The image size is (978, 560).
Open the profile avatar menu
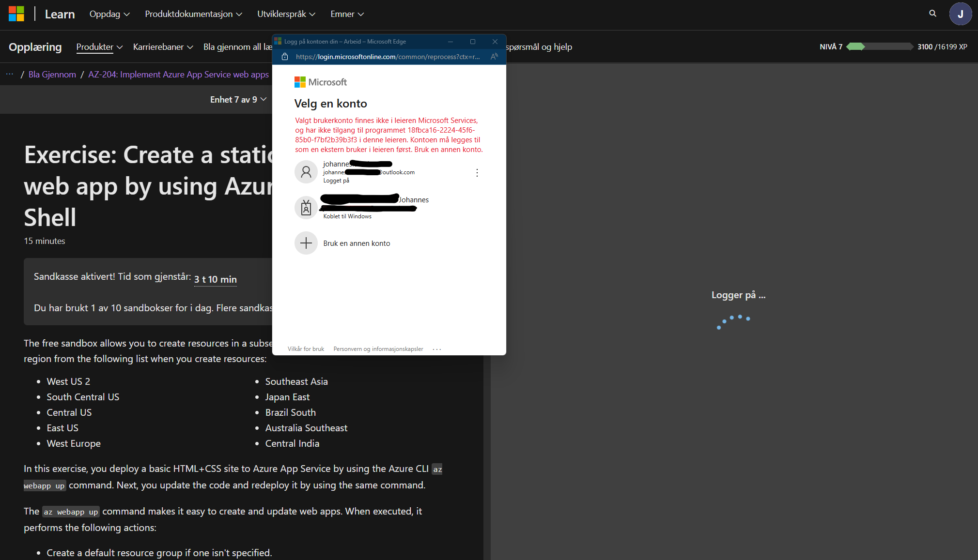[961, 14]
